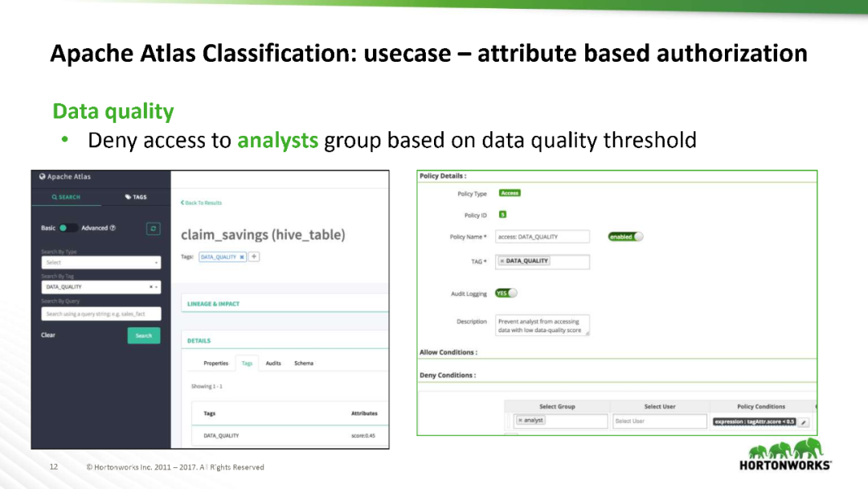Image resolution: width=868 pixels, height=489 pixels.
Task: Open the Schema tab
Action: (304, 364)
